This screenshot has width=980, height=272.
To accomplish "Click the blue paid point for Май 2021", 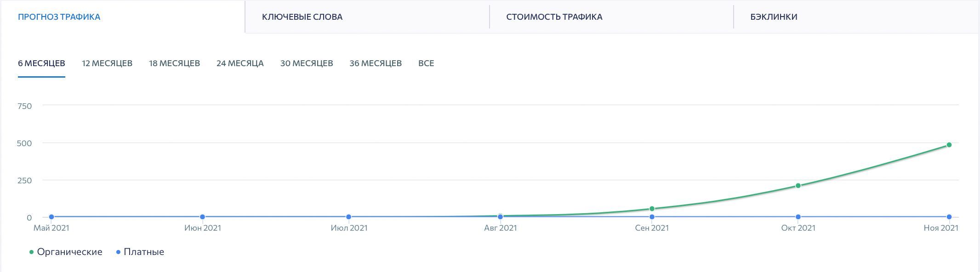I will click(51, 217).
